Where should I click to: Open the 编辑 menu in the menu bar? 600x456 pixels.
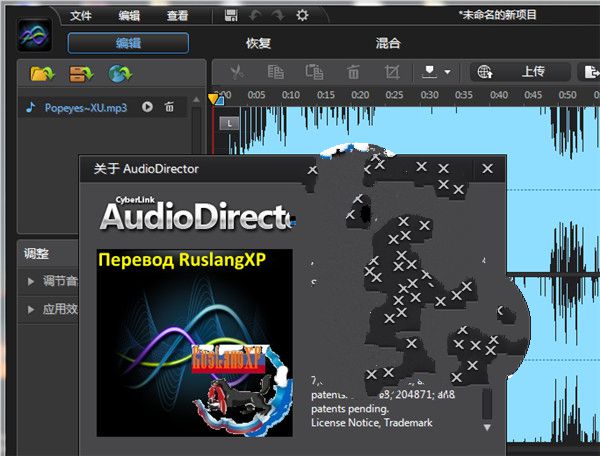129,16
